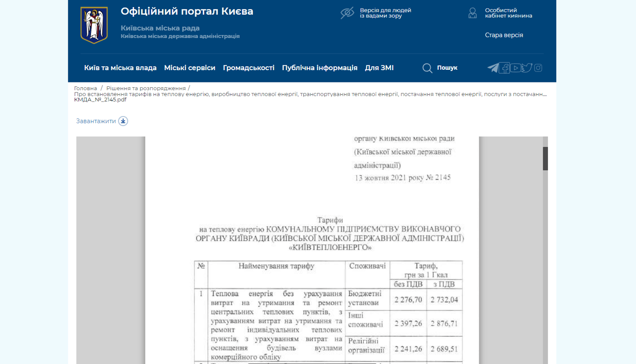636x364 pixels.
Task: Click the date line 13 жовтня 2021 року № 2145
Action: (403, 178)
